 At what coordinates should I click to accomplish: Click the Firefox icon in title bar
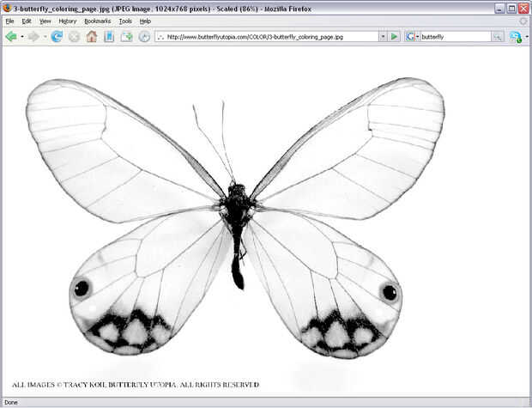(x=7, y=8)
